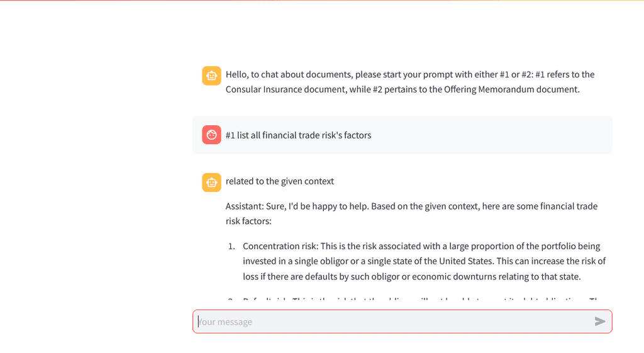
Task: Click the partially hidden second list item
Action: pyautogui.click(x=416, y=299)
